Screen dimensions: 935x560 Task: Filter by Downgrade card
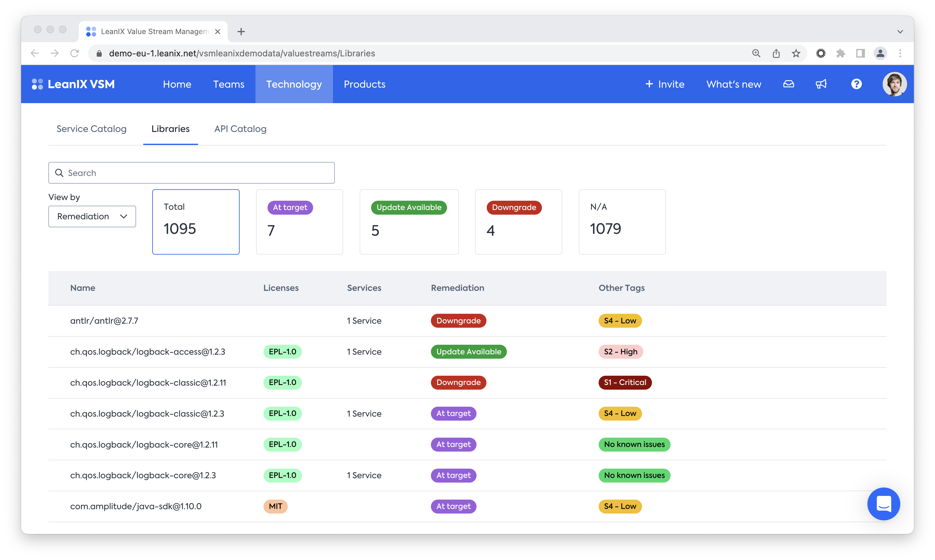click(518, 222)
